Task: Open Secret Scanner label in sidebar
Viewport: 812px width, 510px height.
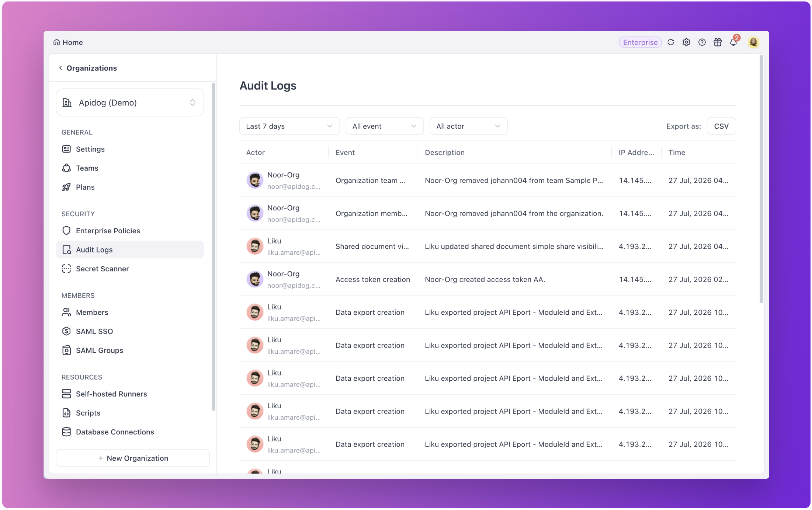Action: coord(103,269)
